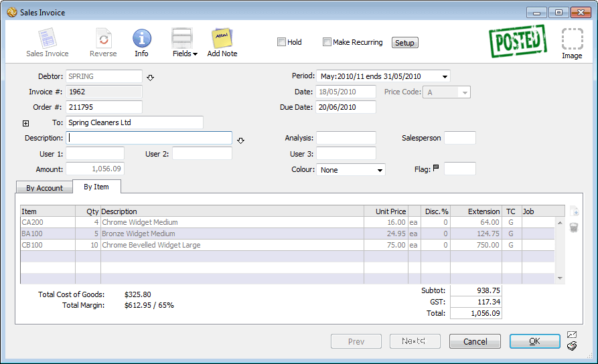Click the Subtot value 938.75
This screenshot has height=364, width=598.
(476, 290)
